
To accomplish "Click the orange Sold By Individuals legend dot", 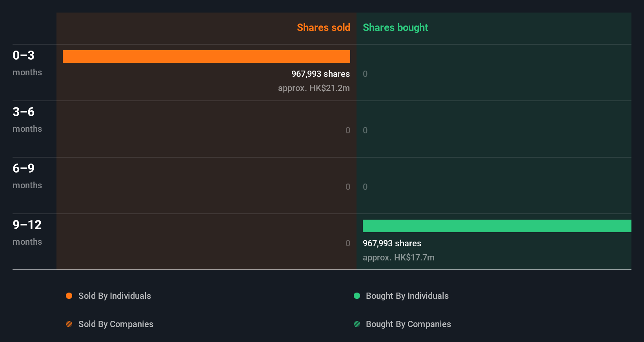I will pyautogui.click(x=69, y=296).
